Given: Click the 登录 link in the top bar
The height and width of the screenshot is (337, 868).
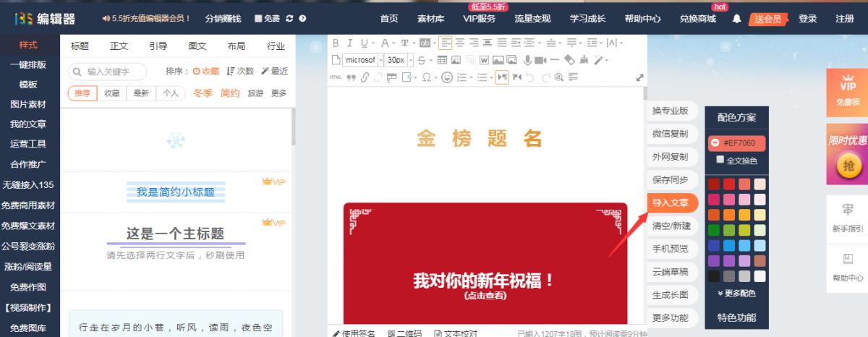Looking at the screenshot, I should [808, 19].
